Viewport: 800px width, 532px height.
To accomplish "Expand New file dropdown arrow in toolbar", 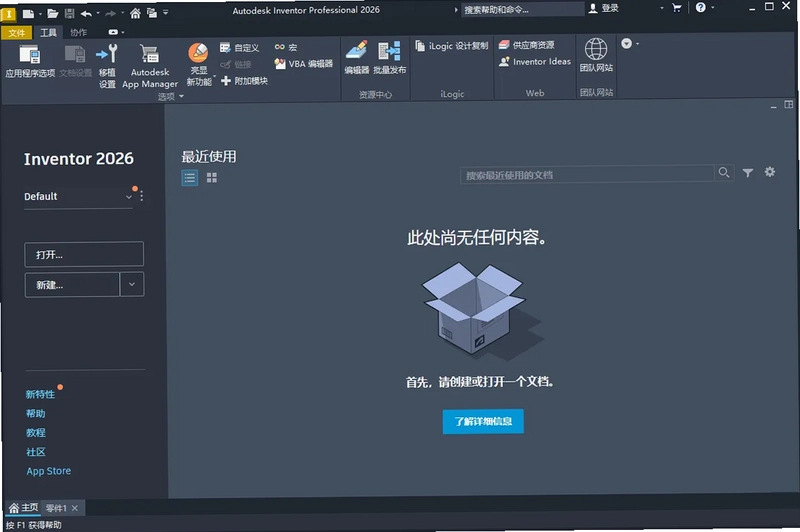I will tap(40, 14).
